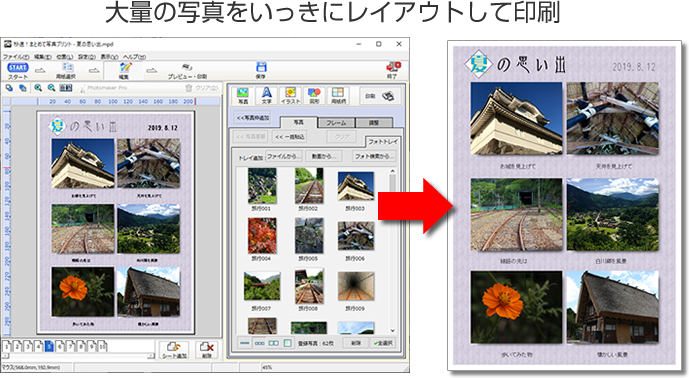Select the イラスト illustration tool icon
The width and height of the screenshot is (689, 378).
(290, 95)
